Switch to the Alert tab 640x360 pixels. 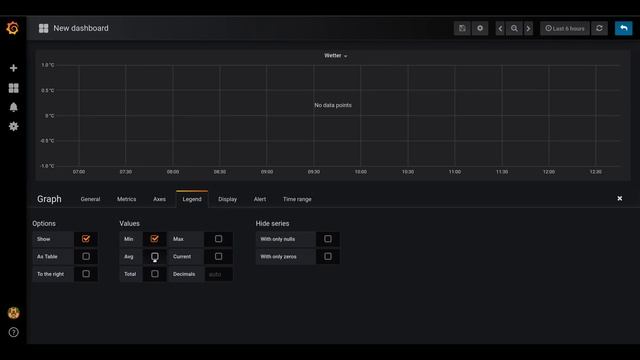coord(260,199)
